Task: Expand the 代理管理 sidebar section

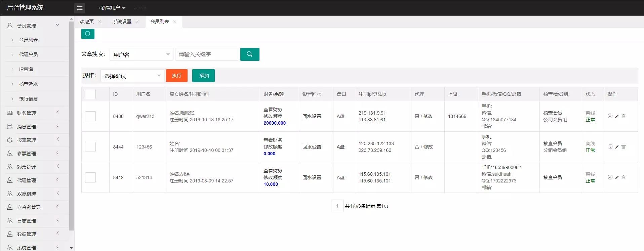Action: click(x=57, y=180)
